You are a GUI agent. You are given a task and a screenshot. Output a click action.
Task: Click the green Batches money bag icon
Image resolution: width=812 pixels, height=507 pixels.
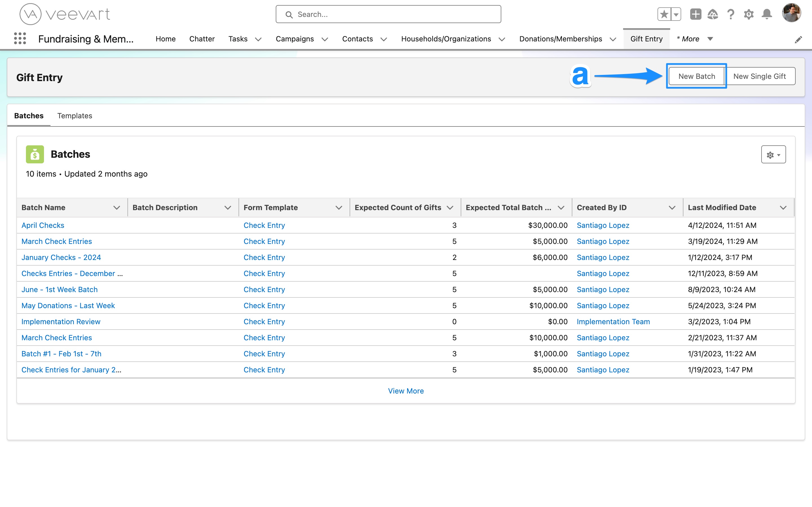[35, 154]
